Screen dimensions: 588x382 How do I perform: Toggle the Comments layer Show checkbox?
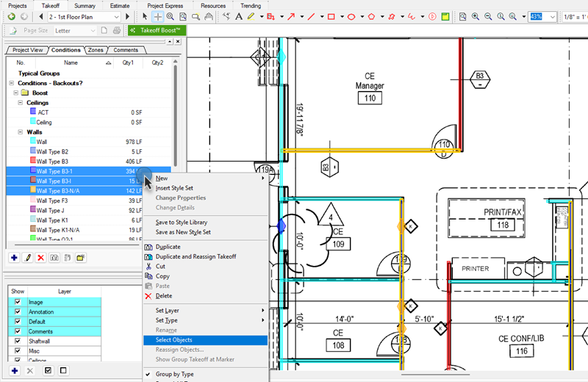pyautogui.click(x=18, y=331)
